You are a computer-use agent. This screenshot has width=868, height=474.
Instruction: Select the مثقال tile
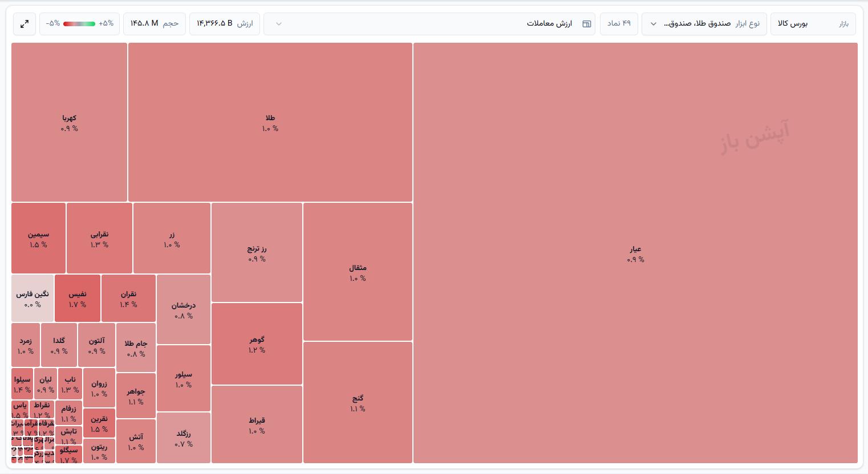click(358, 272)
